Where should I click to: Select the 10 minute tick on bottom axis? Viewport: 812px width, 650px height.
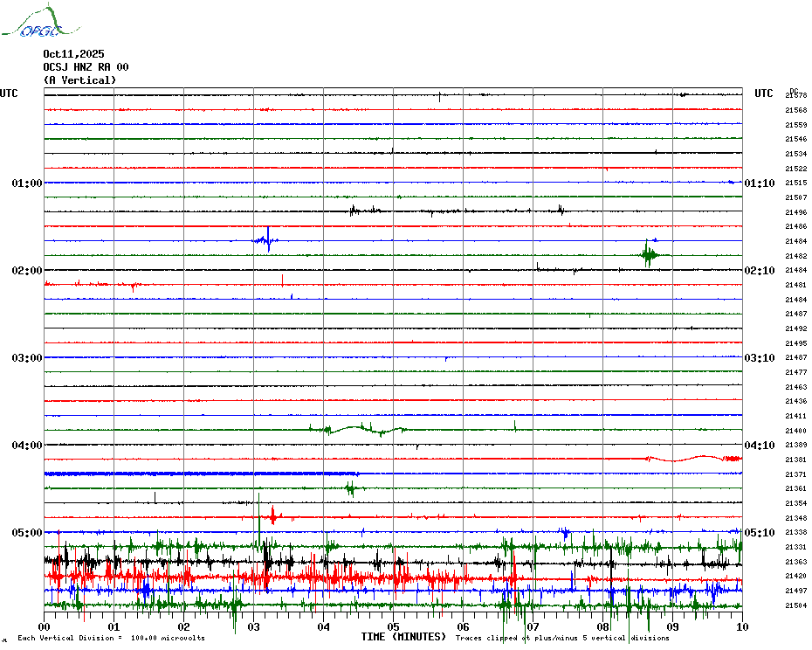(741, 626)
